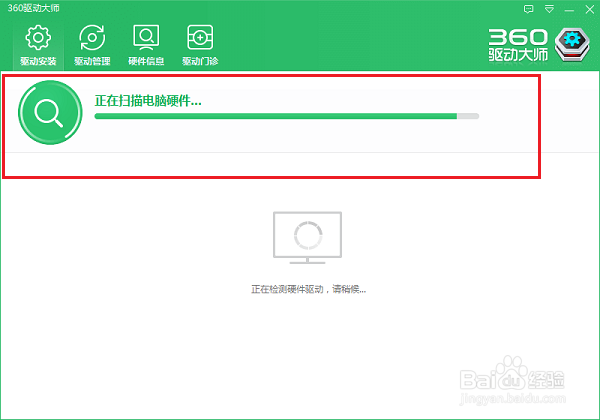Click the hardware scan progress bar

click(x=287, y=116)
